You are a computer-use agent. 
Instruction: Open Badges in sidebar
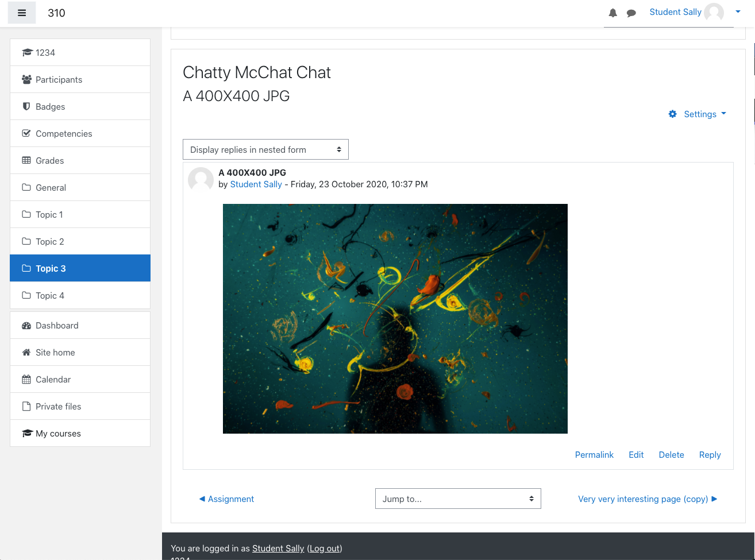pos(80,106)
